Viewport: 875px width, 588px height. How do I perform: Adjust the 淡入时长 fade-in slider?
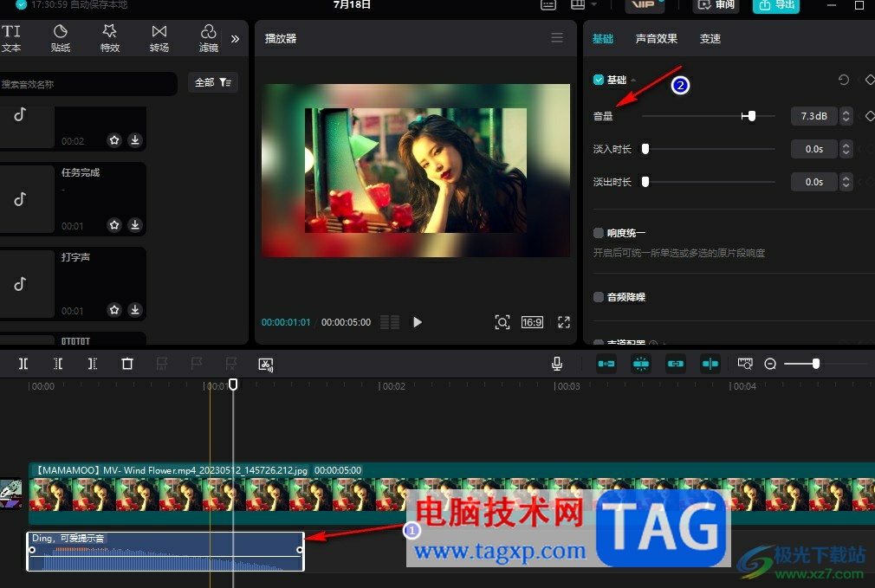645,149
